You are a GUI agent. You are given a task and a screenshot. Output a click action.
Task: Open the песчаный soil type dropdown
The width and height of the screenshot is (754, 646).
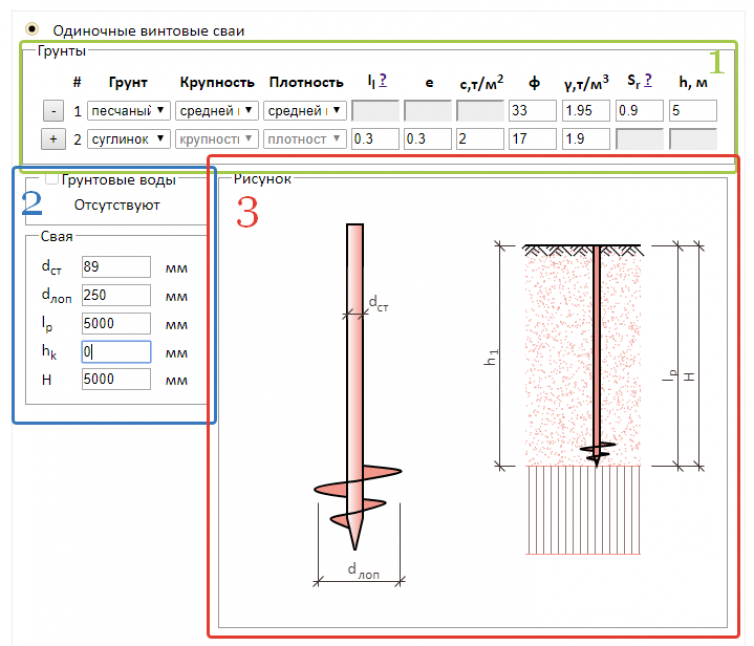click(x=129, y=111)
